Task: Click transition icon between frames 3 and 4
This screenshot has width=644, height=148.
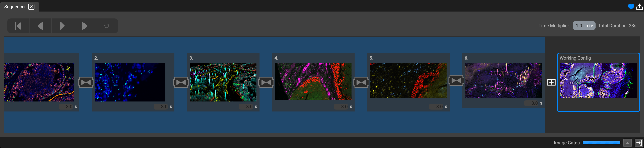Action: click(x=266, y=82)
